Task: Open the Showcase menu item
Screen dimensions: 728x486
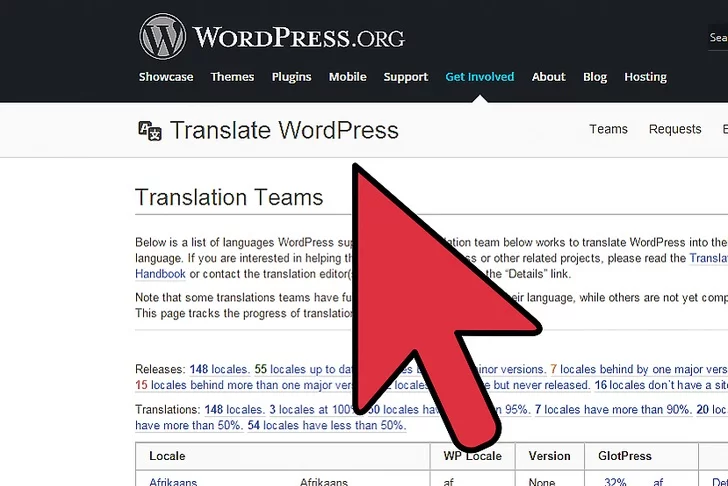Action: [166, 77]
